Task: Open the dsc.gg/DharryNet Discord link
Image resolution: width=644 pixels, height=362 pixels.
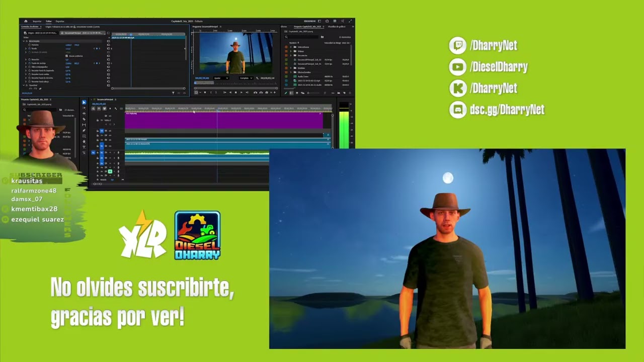Action: pos(507,110)
